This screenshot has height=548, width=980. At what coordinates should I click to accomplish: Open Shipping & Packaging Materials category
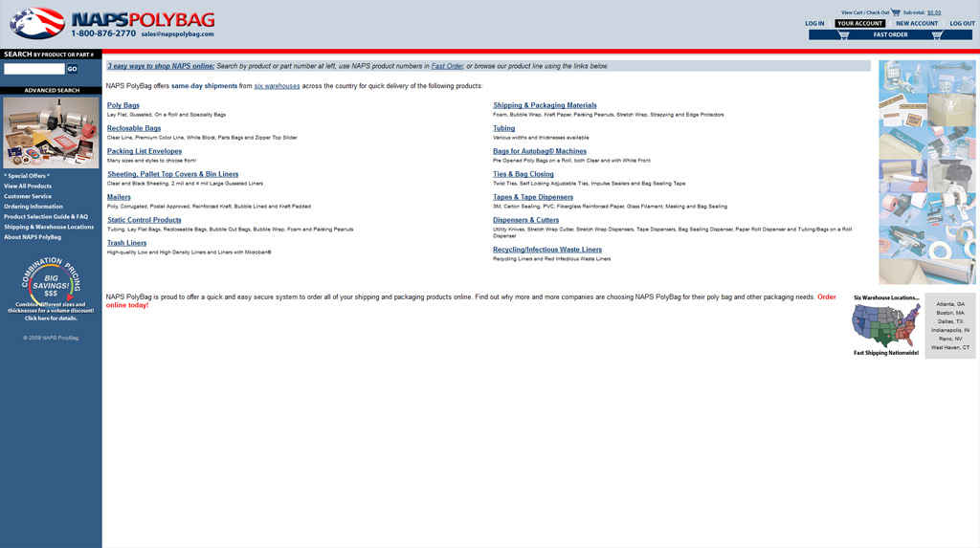[x=545, y=105]
